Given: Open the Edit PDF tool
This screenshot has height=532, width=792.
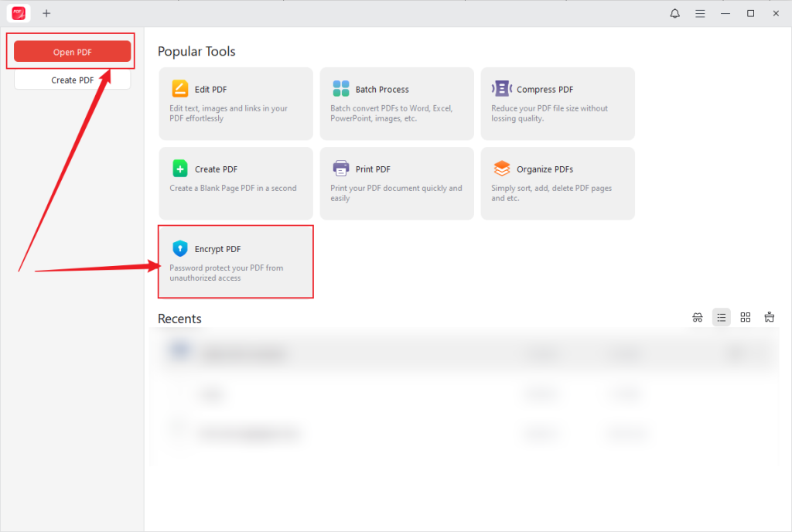Looking at the screenshot, I should (x=236, y=104).
